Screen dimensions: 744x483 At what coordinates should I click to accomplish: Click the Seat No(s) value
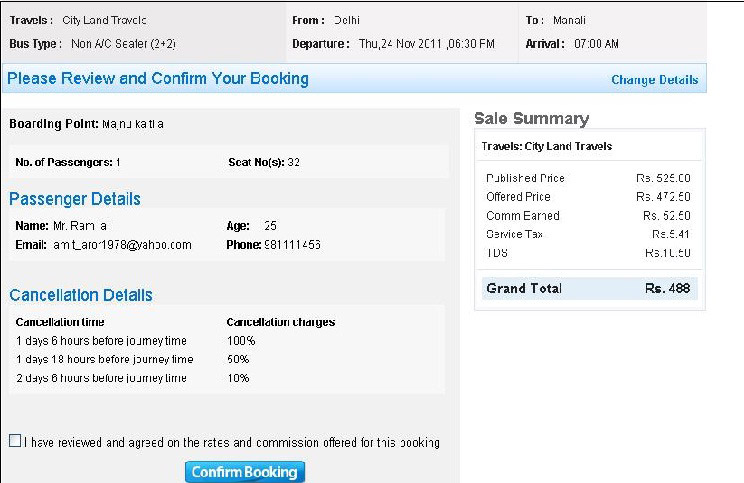[x=293, y=162]
